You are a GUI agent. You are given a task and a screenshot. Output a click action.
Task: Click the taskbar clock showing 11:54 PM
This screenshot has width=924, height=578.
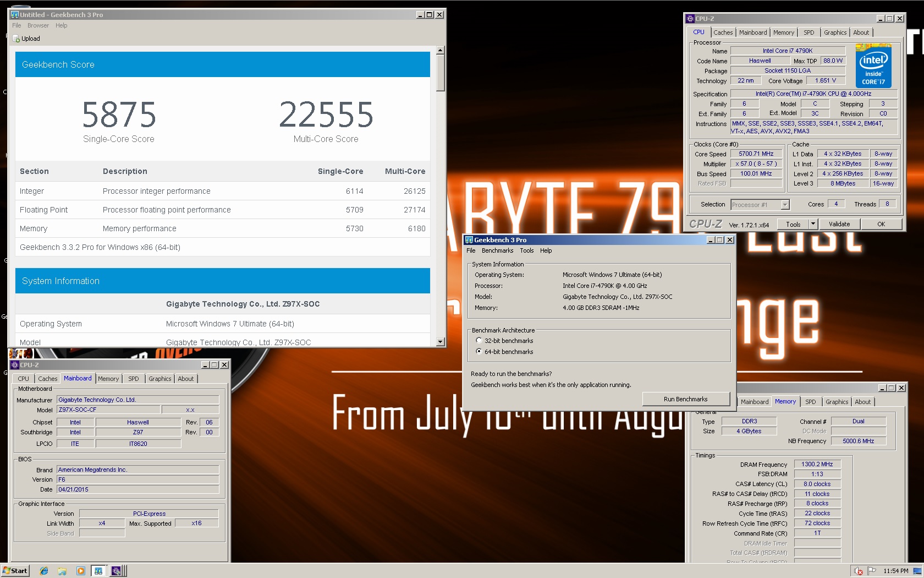(x=895, y=571)
